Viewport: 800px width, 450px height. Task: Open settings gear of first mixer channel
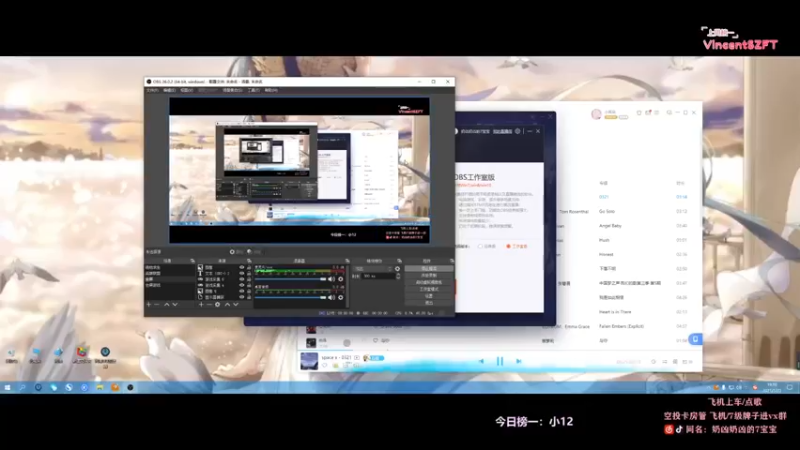[x=341, y=279]
